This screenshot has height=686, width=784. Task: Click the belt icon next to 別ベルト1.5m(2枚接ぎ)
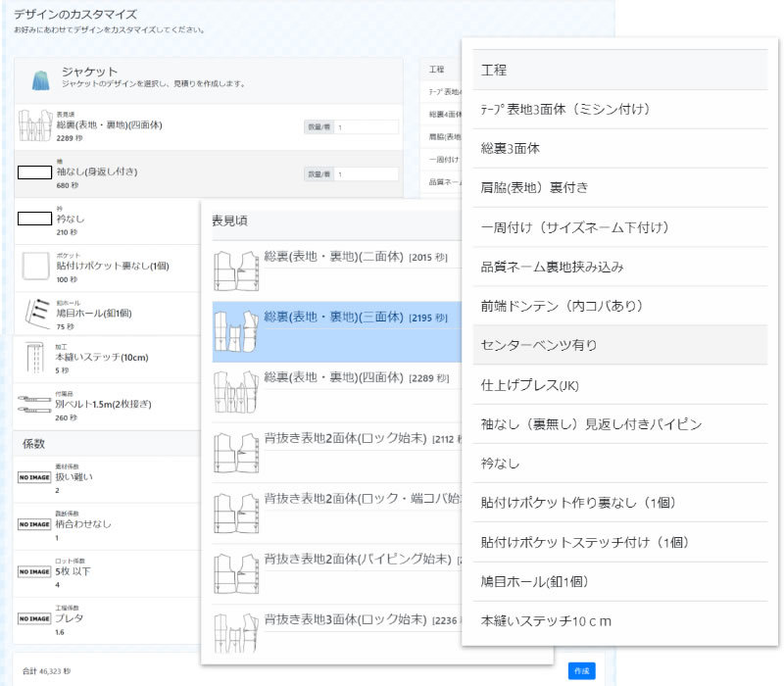point(34,403)
